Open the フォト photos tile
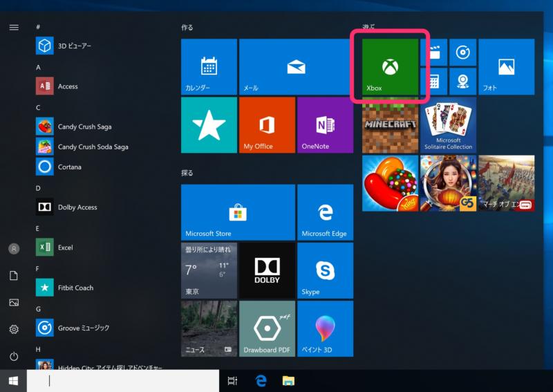 click(x=507, y=66)
